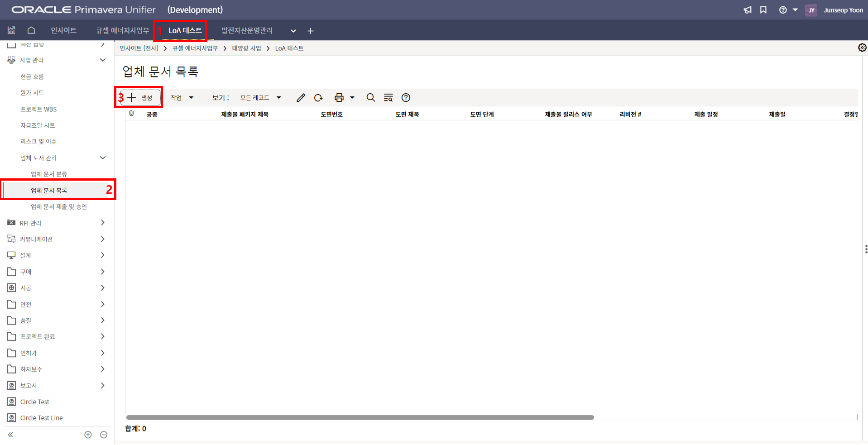Screen dimensions: 868x445
Task: Collapse the 업체 도서 관리 section
Action: (x=102, y=158)
